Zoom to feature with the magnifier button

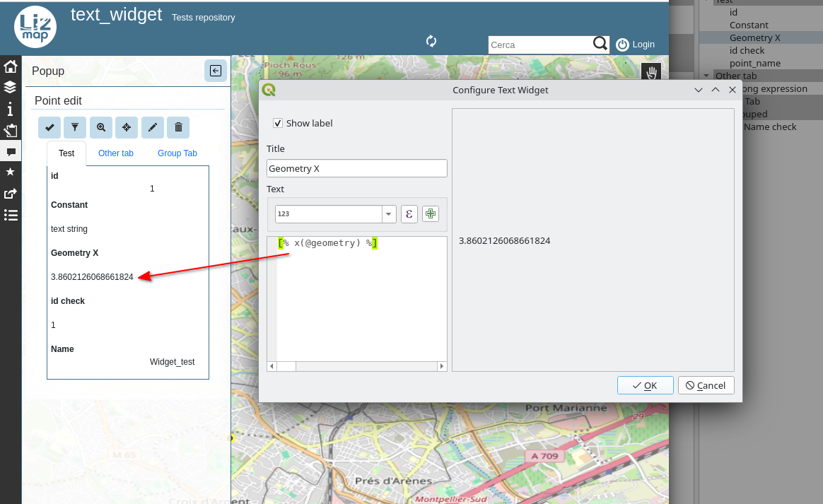(x=101, y=127)
